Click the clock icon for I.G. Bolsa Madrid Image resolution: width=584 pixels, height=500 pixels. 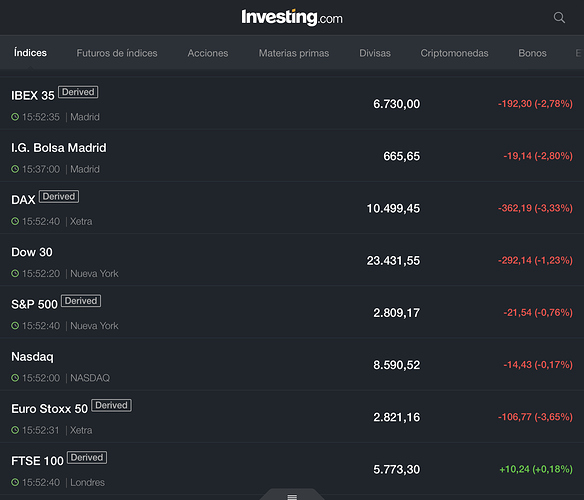pos(15,169)
